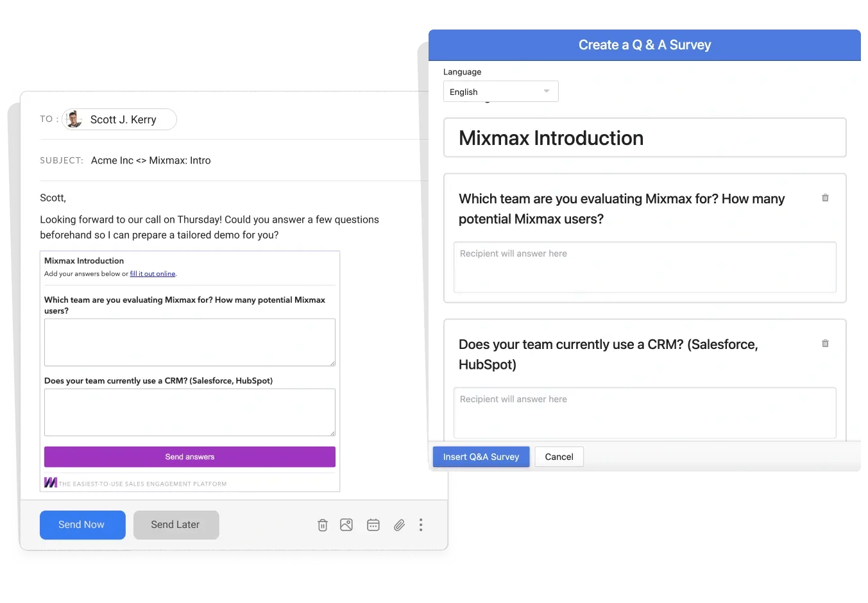Insert the Q&A Survey
This screenshot has height=603, width=868.
tap(481, 457)
